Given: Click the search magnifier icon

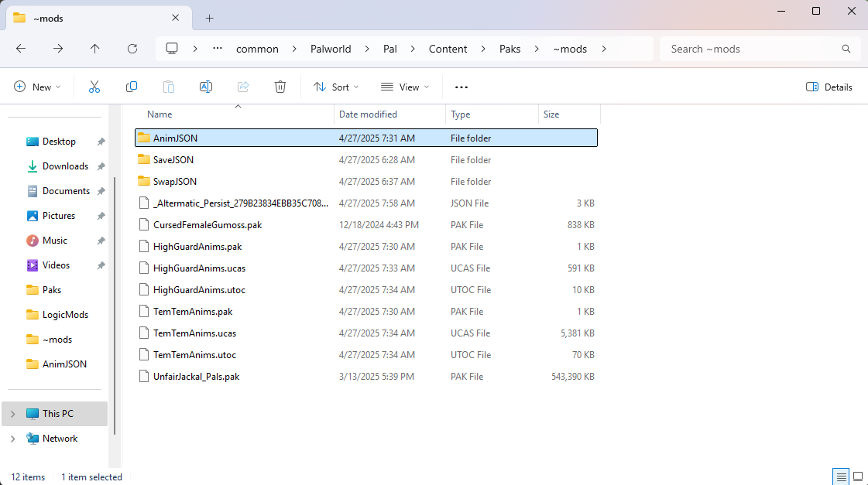Looking at the screenshot, I should pos(846,49).
